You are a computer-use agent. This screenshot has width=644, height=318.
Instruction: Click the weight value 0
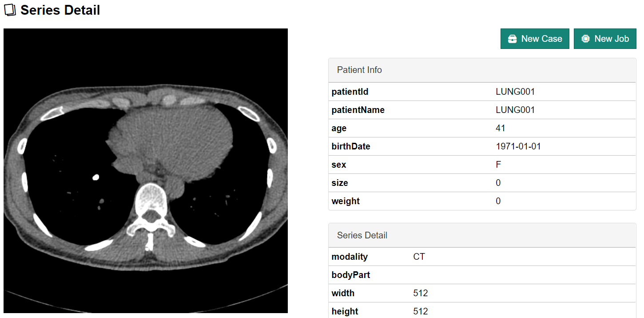pos(498,201)
